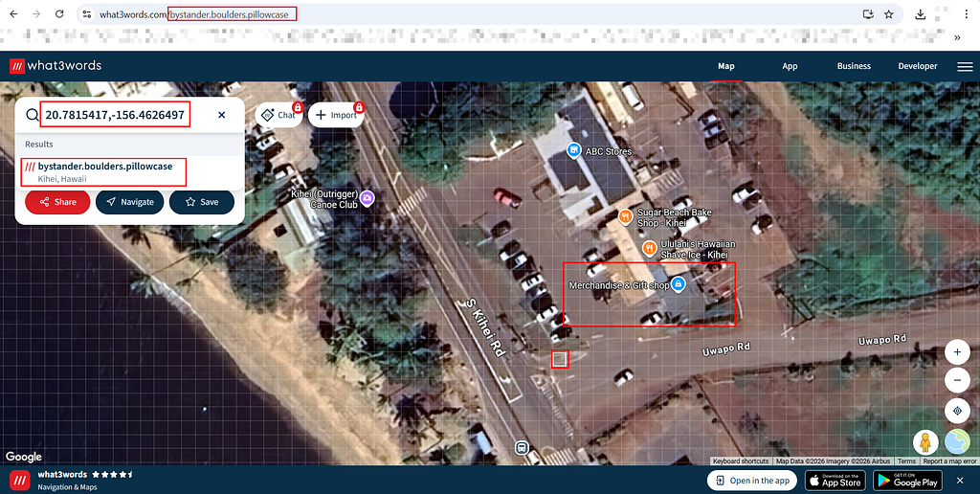Click Report a map error link
Viewport: 980px width, 494px height.
950,460
